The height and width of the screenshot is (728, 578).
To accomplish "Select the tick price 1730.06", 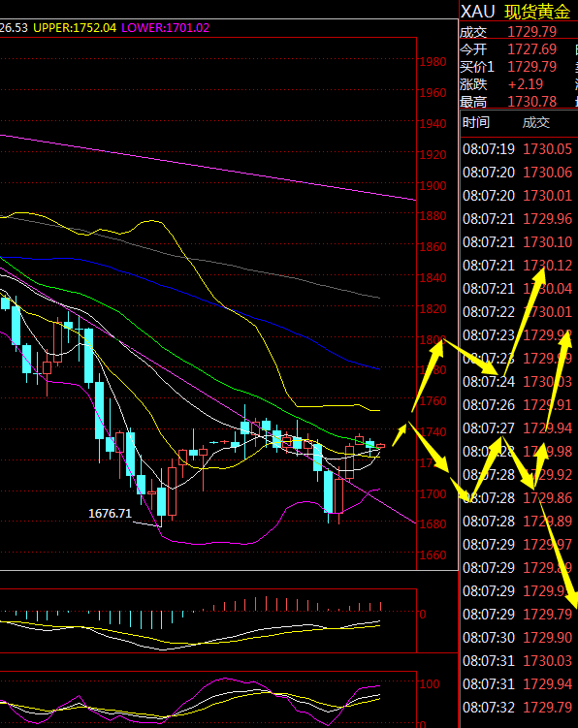I will coord(548,173).
